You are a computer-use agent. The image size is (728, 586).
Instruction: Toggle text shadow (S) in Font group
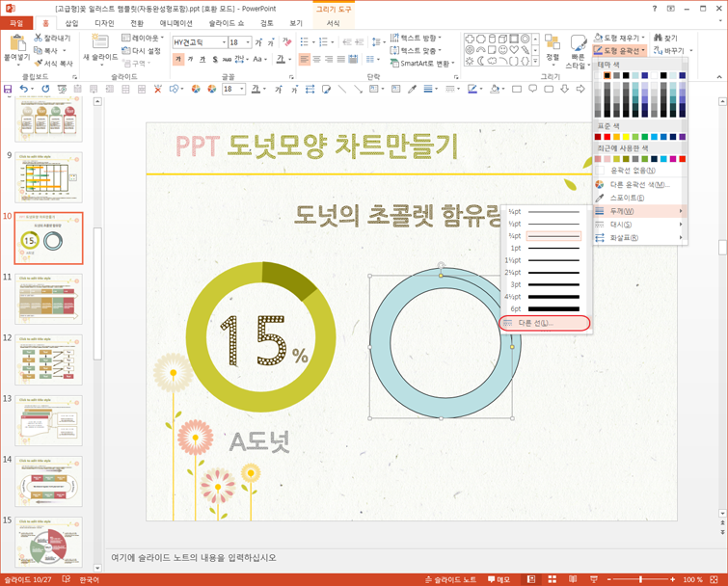pos(214,59)
